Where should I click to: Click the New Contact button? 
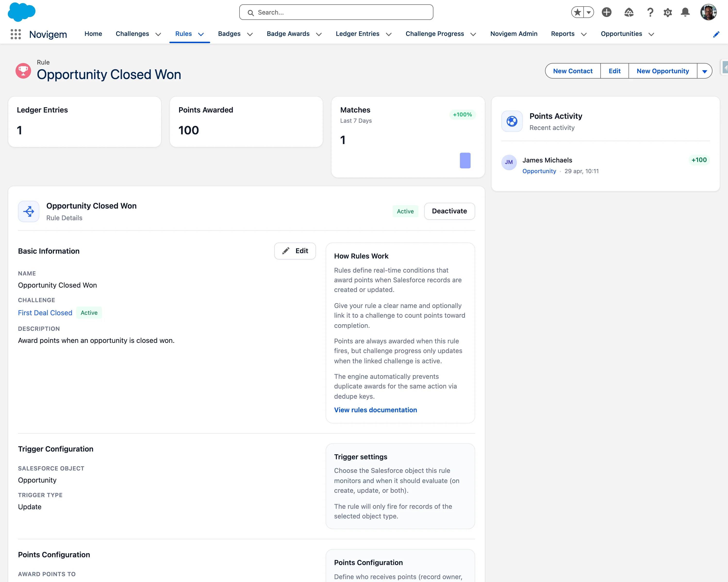pos(573,71)
